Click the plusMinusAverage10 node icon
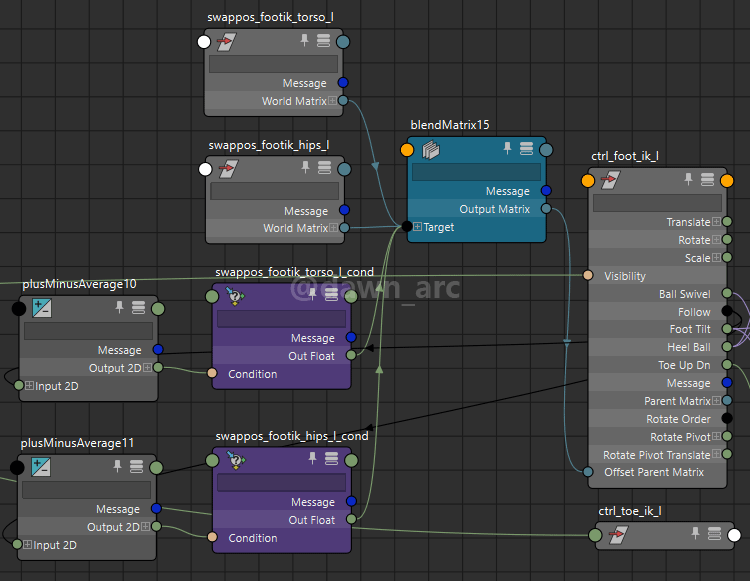This screenshot has height=581, width=750. [x=42, y=309]
